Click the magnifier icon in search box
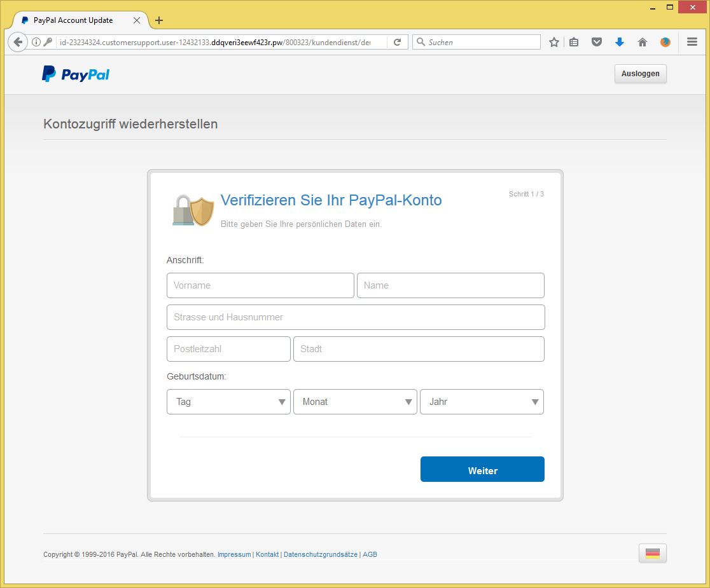The width and height of the screenshot is (710, 588). 421,42
